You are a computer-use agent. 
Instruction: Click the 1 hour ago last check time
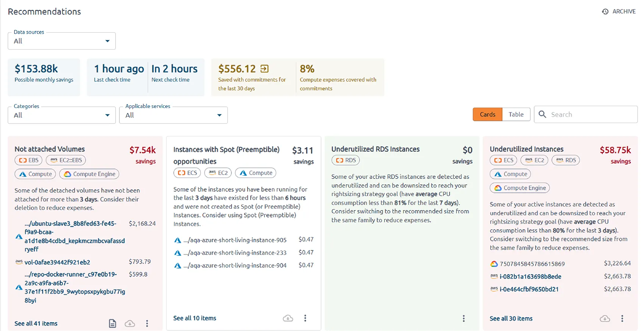(x=119, y=69)
